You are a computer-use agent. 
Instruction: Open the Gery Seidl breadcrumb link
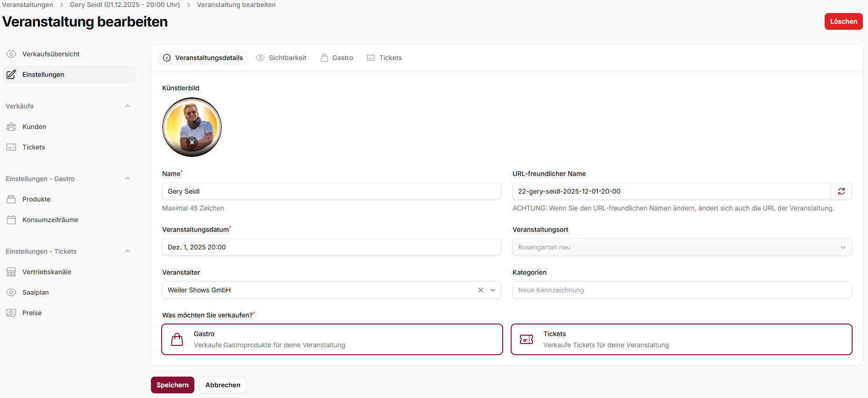click(125, 5)
